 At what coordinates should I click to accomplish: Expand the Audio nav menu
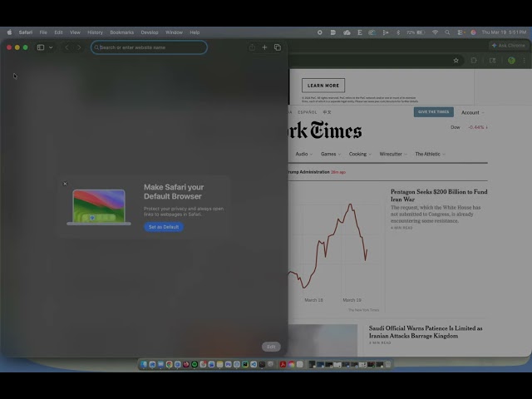click(303, 154)
